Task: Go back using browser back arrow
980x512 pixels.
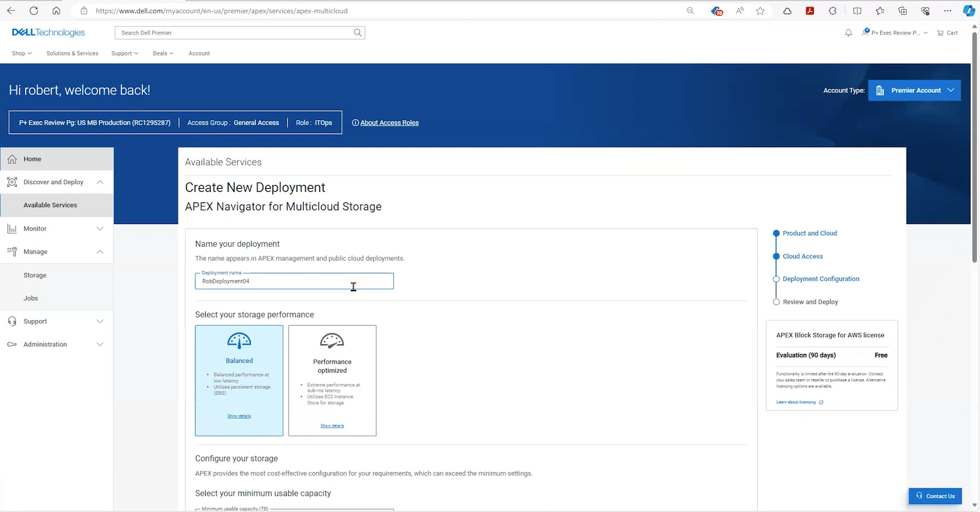Action: pos(11,11)
